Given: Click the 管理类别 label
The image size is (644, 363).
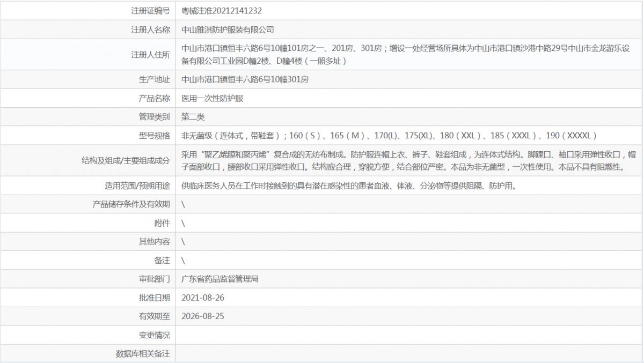Looking at the screenshot, I should click(x=154, y=116).
